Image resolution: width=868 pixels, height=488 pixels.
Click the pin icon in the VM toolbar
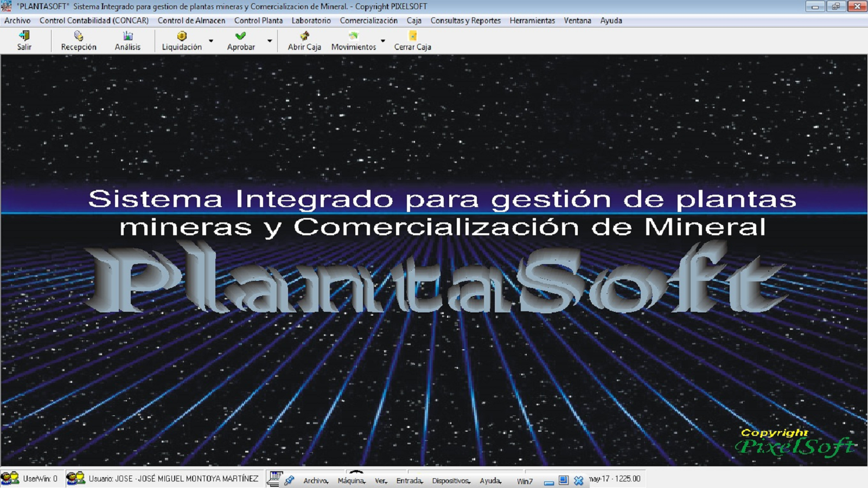coord(289,480)
